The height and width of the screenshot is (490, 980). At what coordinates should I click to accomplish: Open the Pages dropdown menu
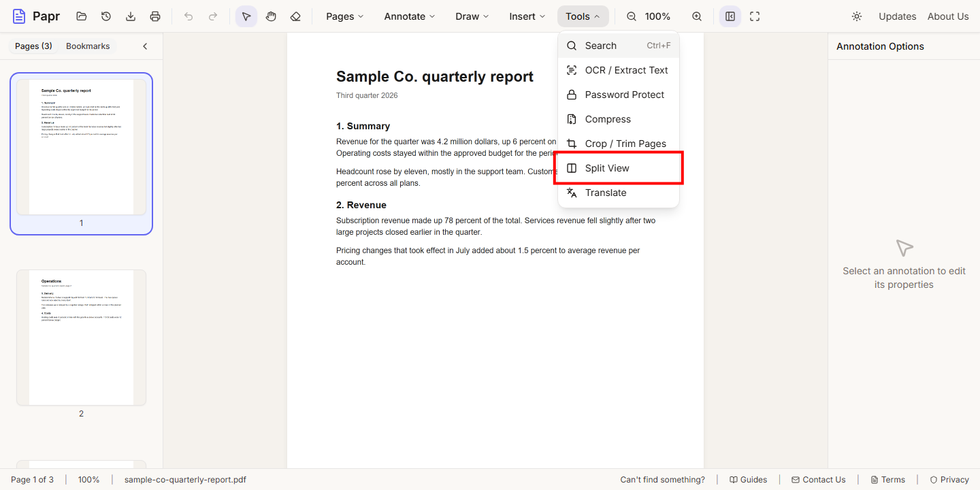pos(344,16)
